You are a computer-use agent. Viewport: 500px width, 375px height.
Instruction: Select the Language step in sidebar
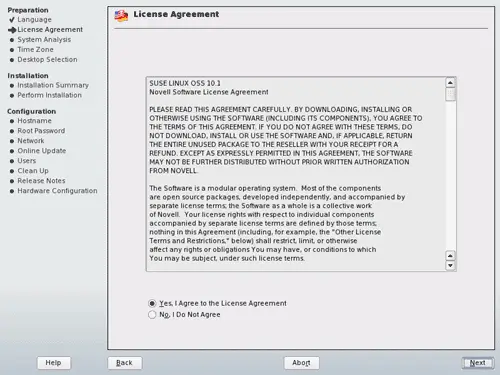point(35,20)
